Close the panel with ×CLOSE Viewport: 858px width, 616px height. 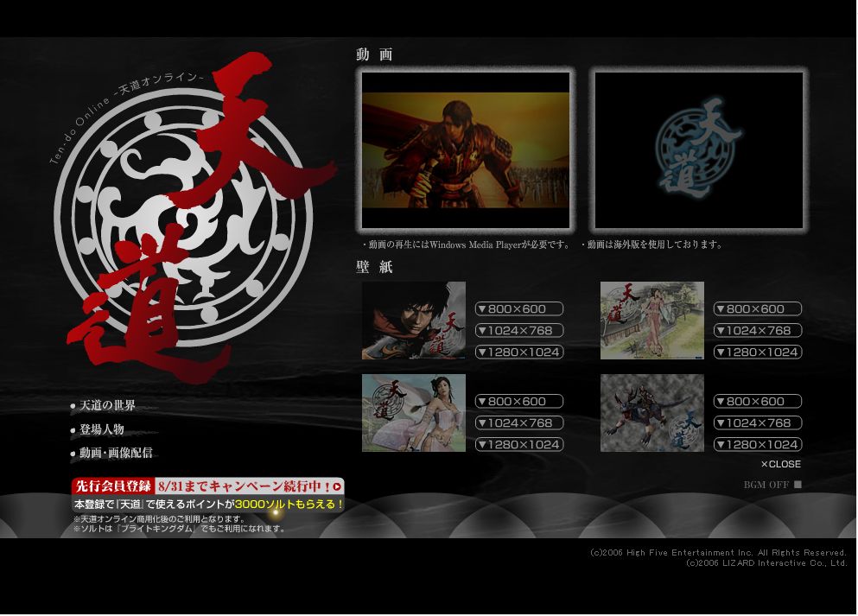[780, 465]
